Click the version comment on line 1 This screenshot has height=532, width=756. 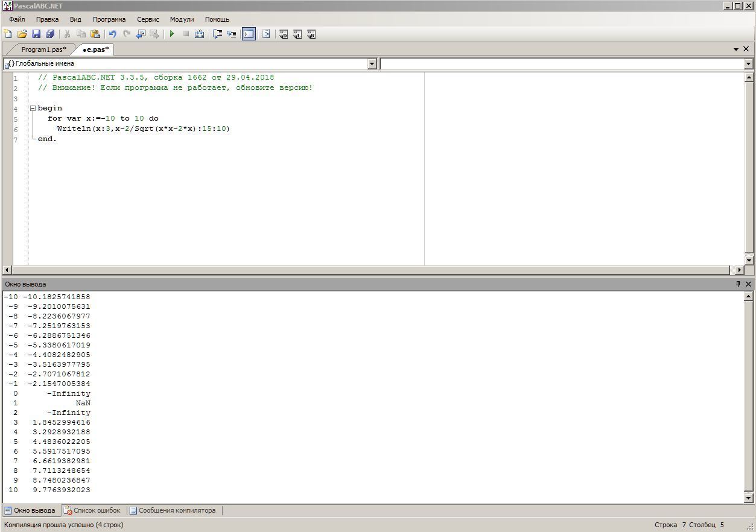156,77
